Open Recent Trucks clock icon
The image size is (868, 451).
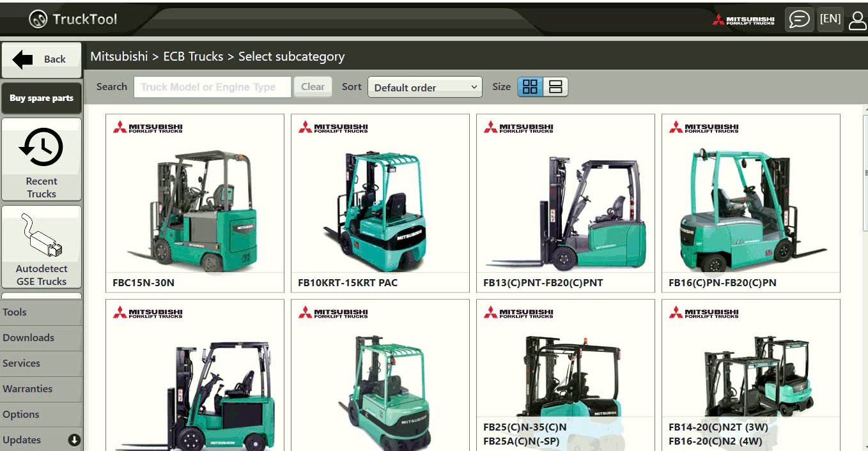pyautogui.click(x=42, y=148)
